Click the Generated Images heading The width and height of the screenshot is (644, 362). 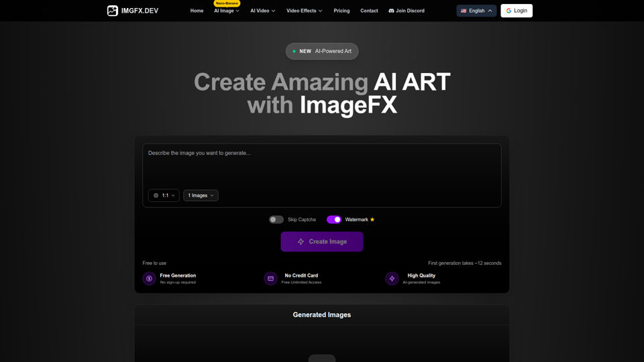(322, 315)
